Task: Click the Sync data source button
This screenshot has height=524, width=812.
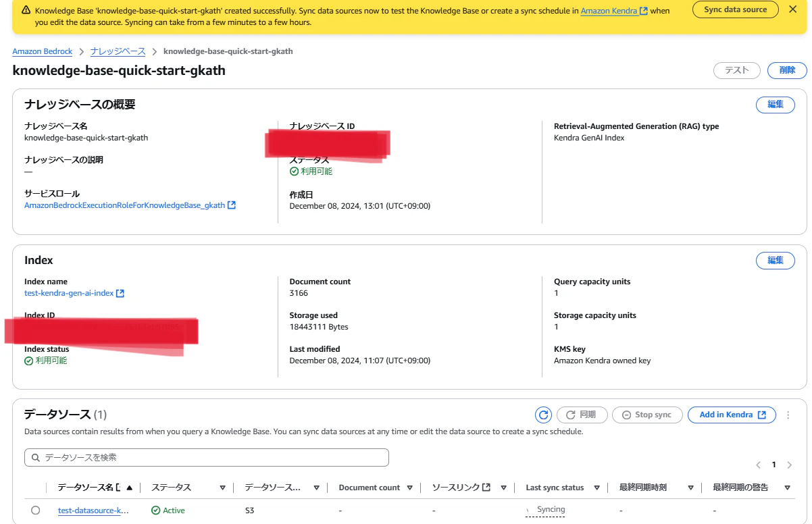Action: (736, 9)
